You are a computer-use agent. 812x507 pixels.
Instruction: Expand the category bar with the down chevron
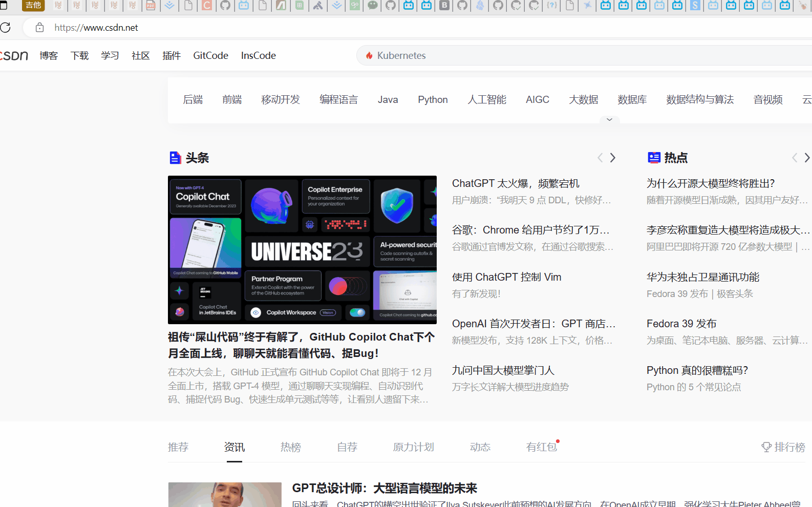[x=609, y=119]
